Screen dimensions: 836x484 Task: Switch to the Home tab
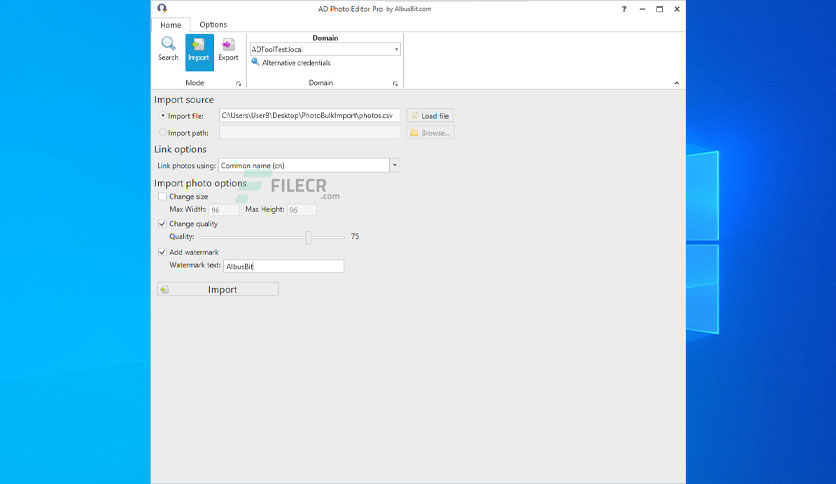pyautogui.click(x=171, y=25)
